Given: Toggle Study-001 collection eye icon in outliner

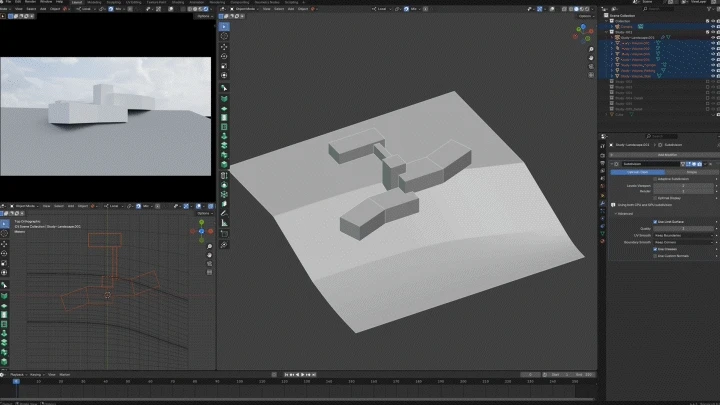Looking at the screenshot, I should click(x=713, y=32).
